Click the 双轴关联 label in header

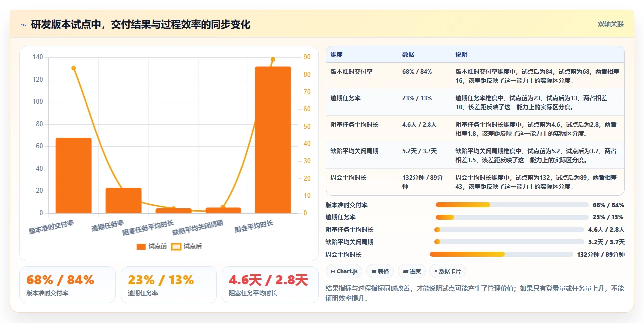[x=611, y=24]
